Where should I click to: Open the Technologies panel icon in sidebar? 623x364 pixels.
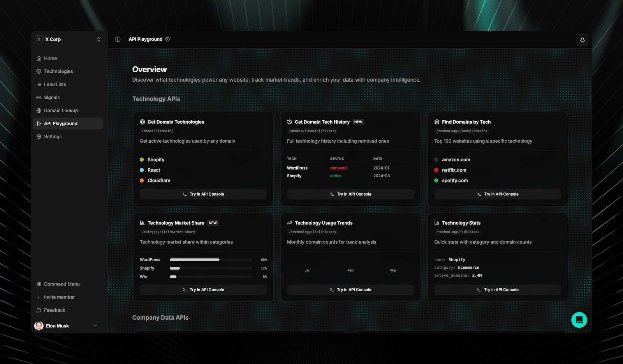tap(39, 71)
